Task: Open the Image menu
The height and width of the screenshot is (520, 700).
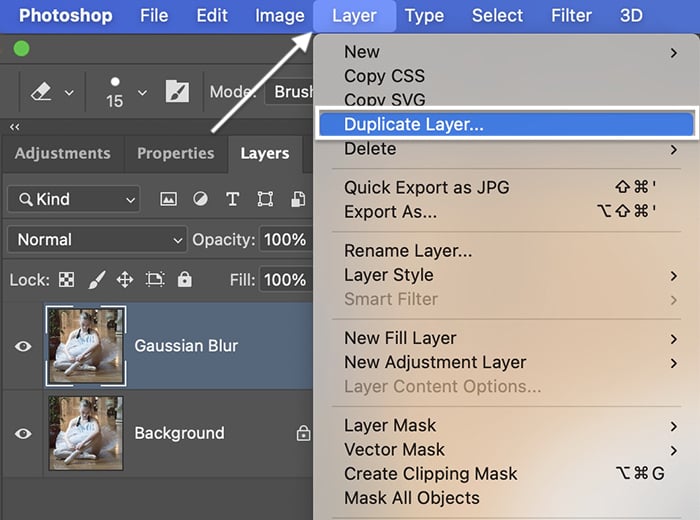Action: click(x=279, y=16)
